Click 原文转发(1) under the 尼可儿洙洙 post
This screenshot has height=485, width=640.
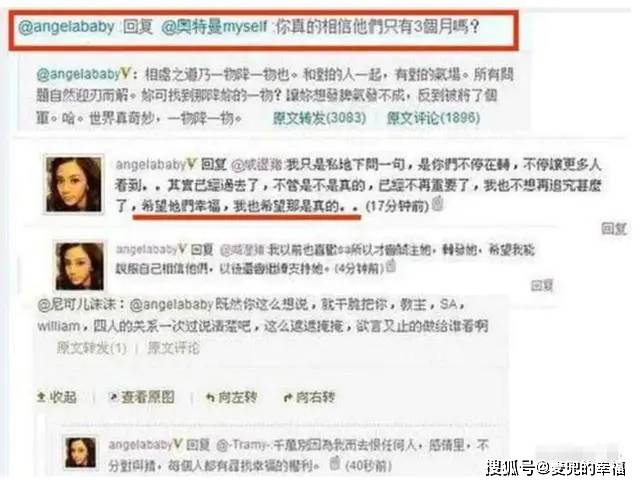pos(91,348)
